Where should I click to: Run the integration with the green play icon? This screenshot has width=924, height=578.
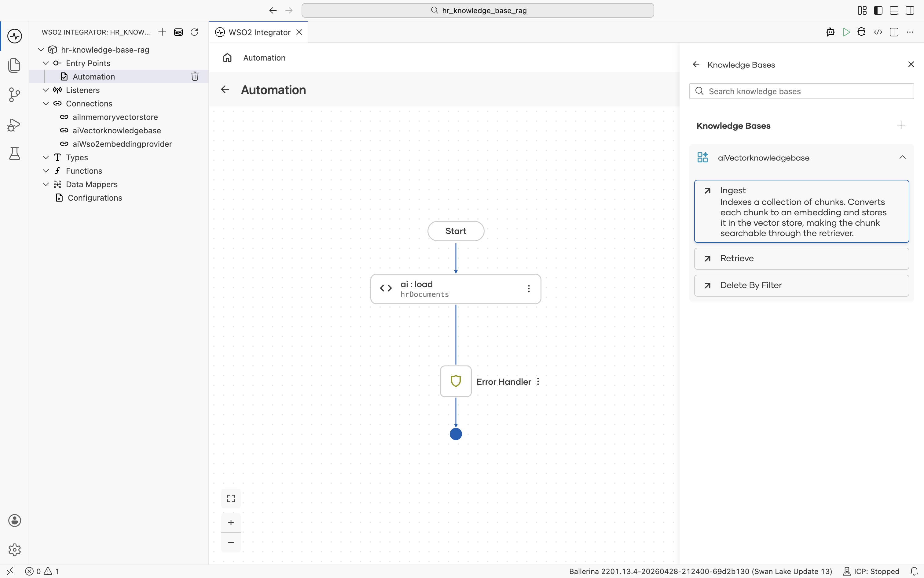pyautogui.click(x=846, y=32)
